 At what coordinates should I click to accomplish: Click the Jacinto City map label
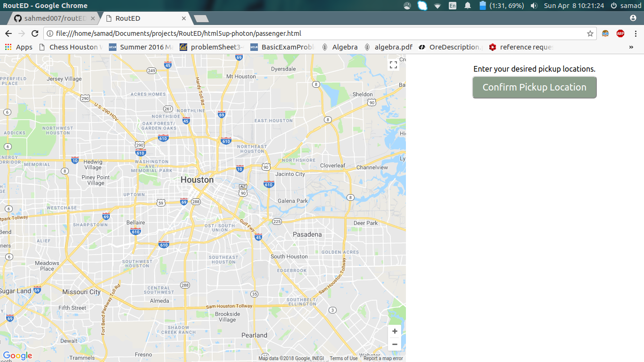click(290, 174)
